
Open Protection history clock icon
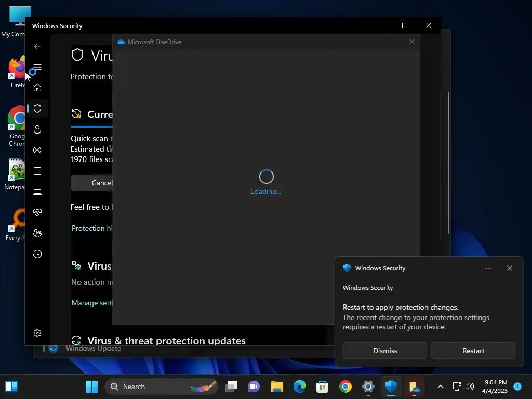37,254
